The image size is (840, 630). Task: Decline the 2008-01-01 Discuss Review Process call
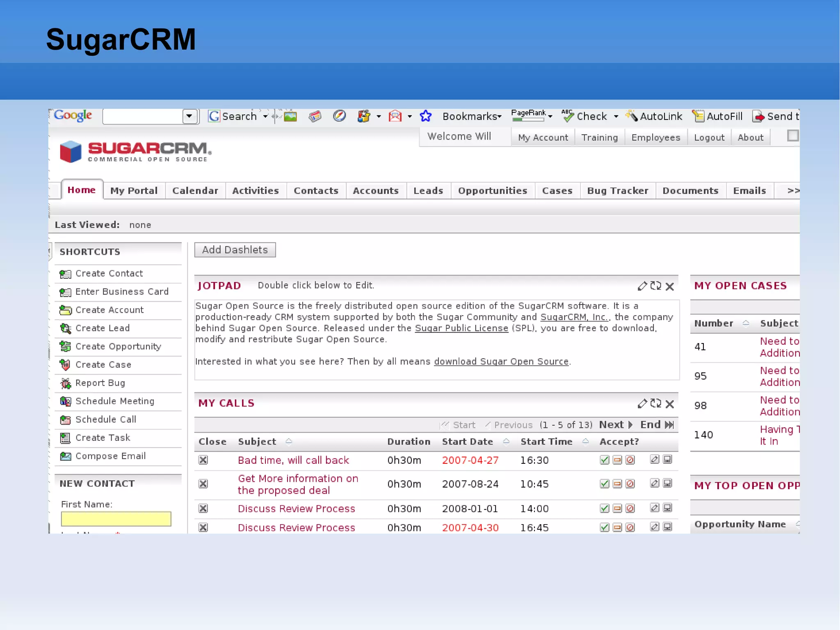(630, 509)
